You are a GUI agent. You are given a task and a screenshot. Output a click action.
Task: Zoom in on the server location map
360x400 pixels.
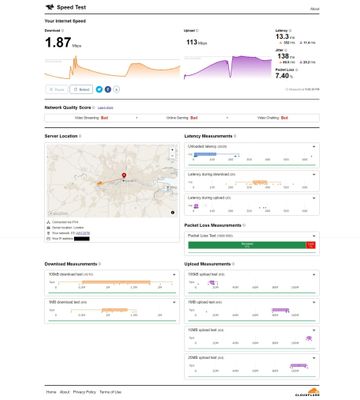pos(172,150)
